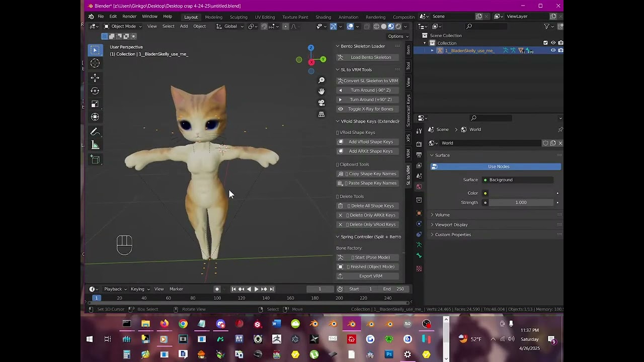
Task: Switch to solid viewport shading
Action: (384, 26)
